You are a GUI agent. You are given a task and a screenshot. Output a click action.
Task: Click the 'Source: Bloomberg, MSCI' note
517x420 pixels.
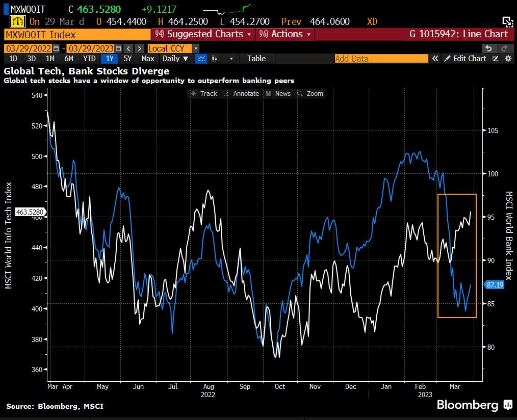pos(55,406)
